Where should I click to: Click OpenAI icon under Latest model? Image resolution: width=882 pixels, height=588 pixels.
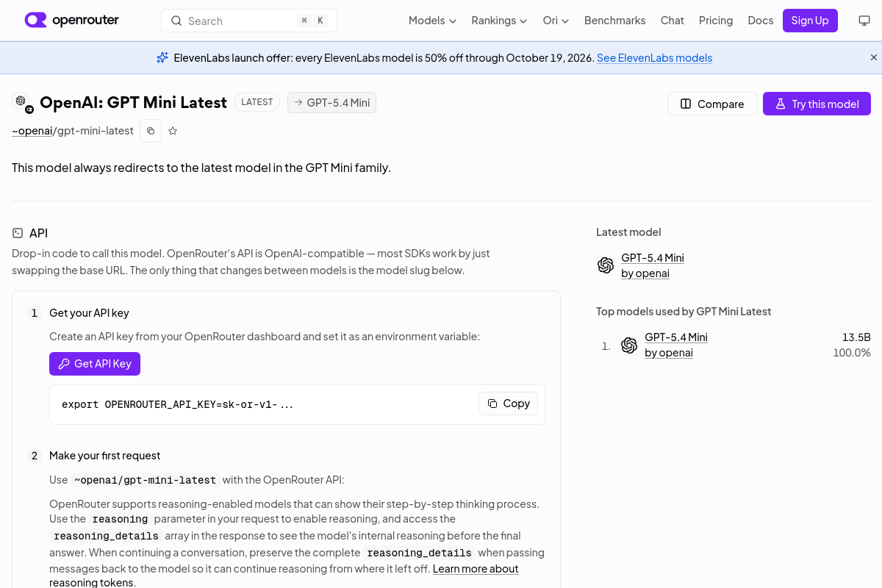(606, 265)
